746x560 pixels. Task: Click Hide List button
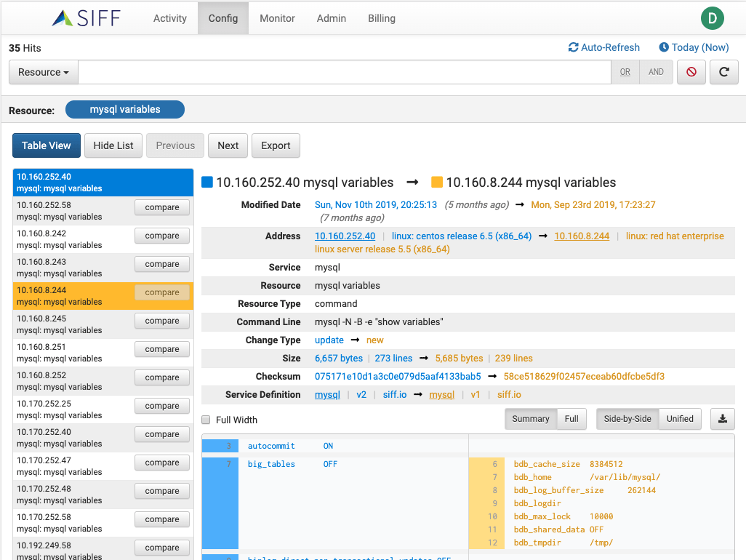(113, 145)
